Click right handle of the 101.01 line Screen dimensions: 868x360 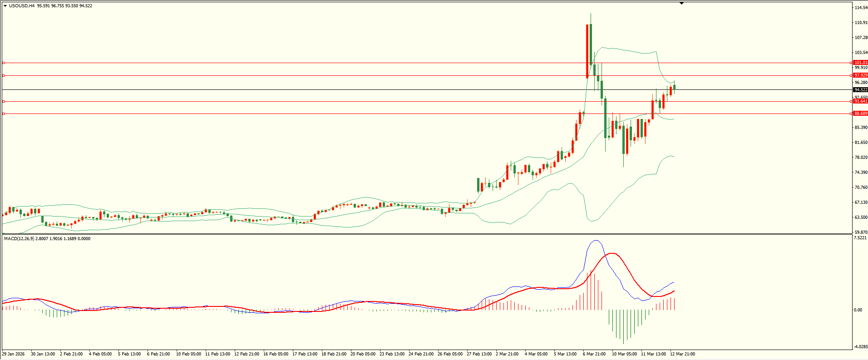click(850, 63)
